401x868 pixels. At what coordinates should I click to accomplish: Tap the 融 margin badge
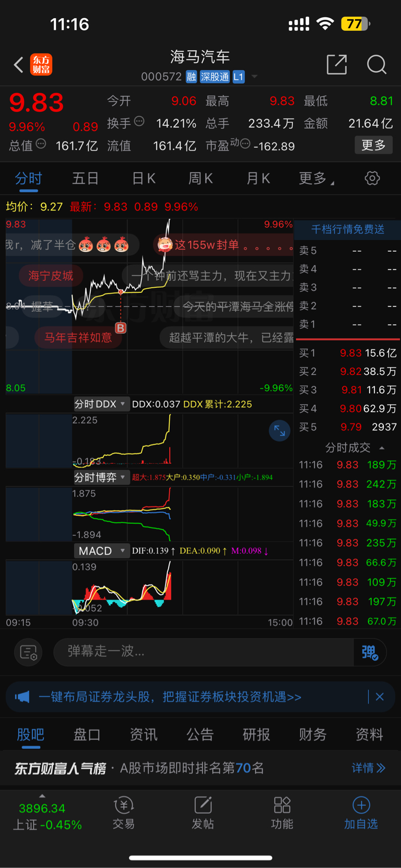[191, 77]
